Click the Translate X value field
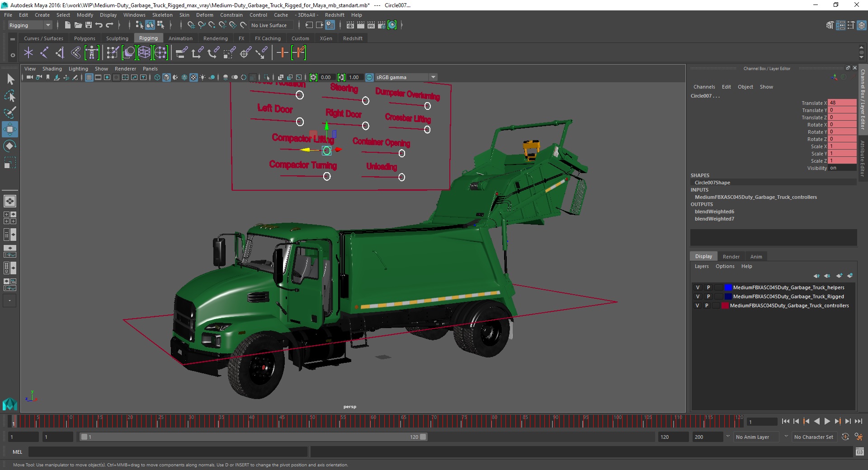The height and width of the screenshot is (470, 868). [x=842, y=103]
